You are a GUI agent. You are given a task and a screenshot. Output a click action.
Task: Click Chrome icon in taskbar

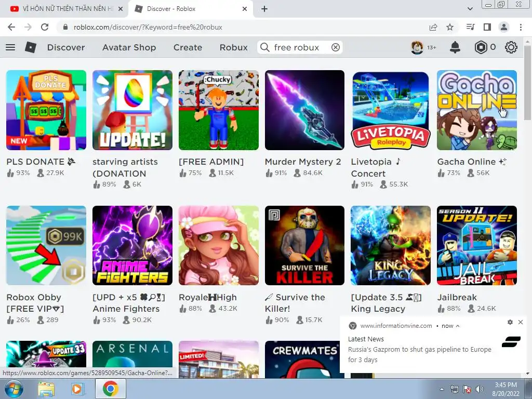[111, 389]
